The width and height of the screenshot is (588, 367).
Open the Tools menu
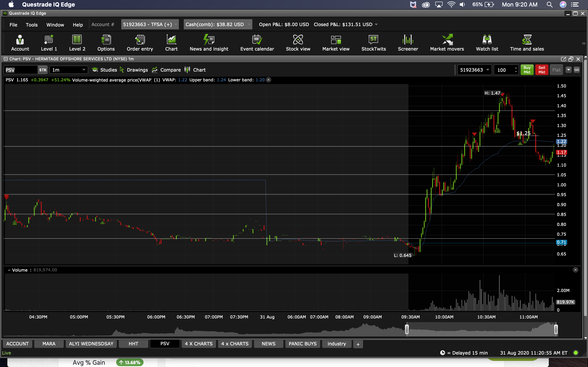(32, 25)
